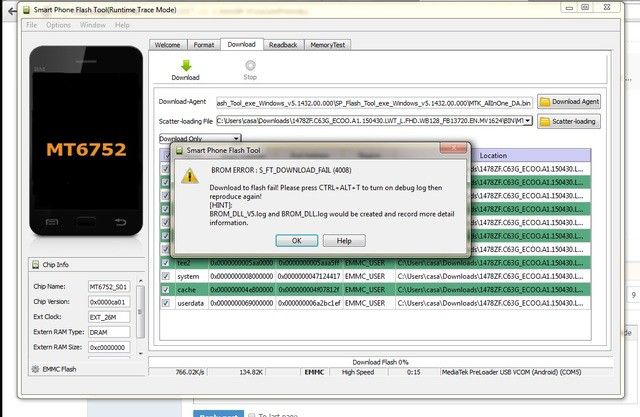Click the 766.02K/s transfer rate status
Image resolution: width=640 pixels, height=417 pixels.
pos(190,372)
